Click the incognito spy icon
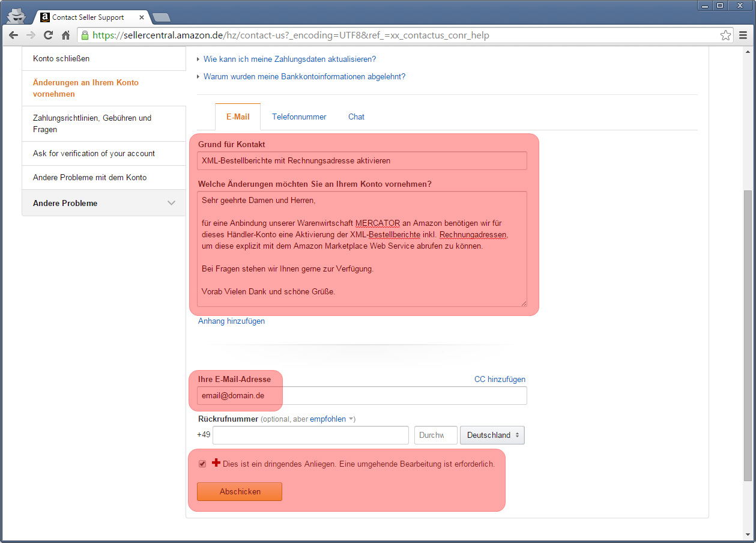The width and height of the screenshot is (756, 543). [x=16, y=16]
